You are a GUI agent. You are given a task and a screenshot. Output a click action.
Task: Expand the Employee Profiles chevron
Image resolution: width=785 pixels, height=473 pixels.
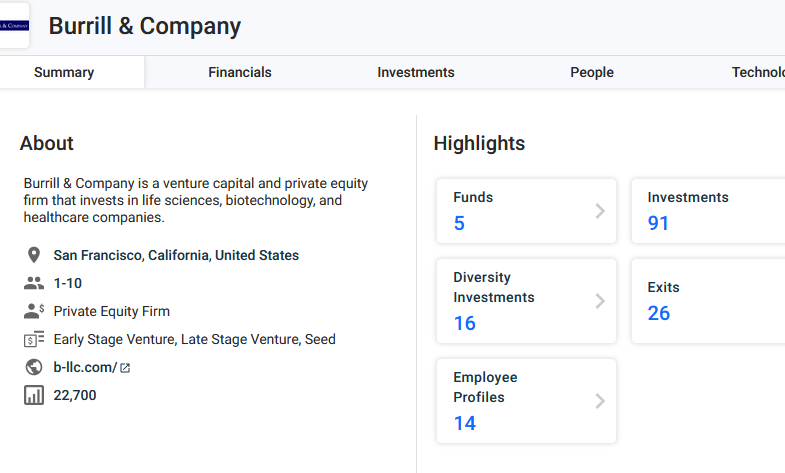[600, 401]
